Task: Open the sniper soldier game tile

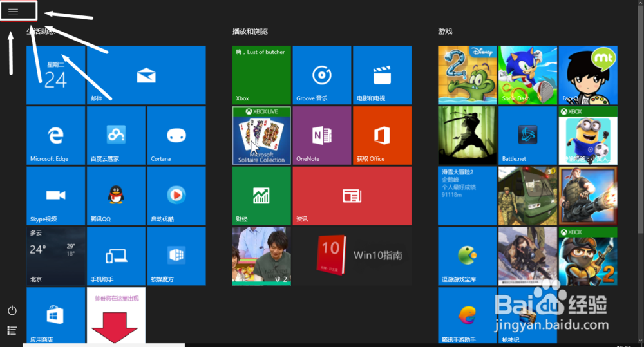Action: tap(528, 256)
